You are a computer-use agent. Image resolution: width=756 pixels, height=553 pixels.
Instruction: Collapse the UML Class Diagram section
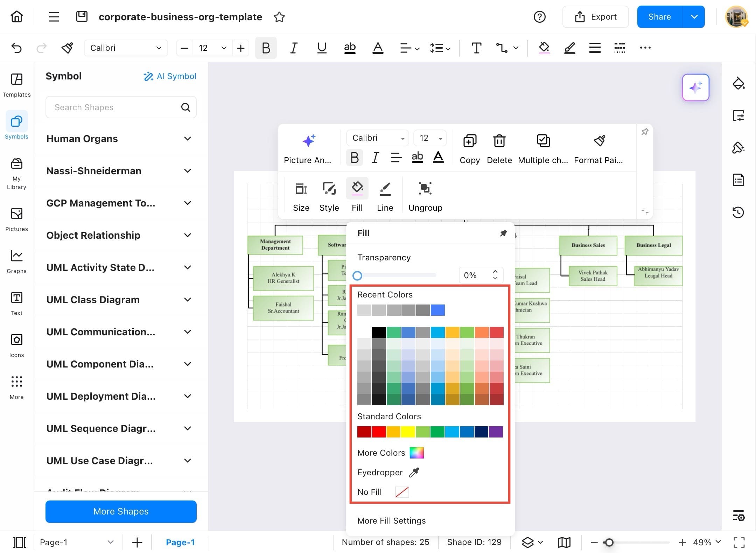click(188, 300)
